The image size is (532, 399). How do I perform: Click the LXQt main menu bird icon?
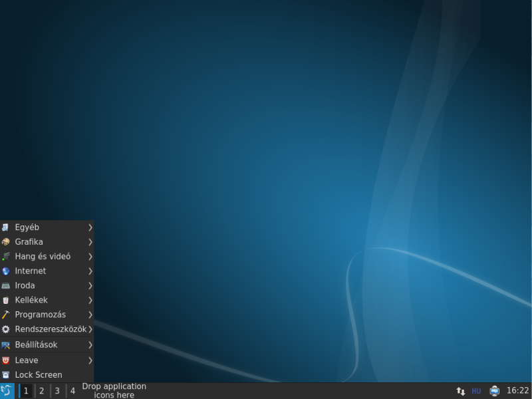(x=7, y=391)
